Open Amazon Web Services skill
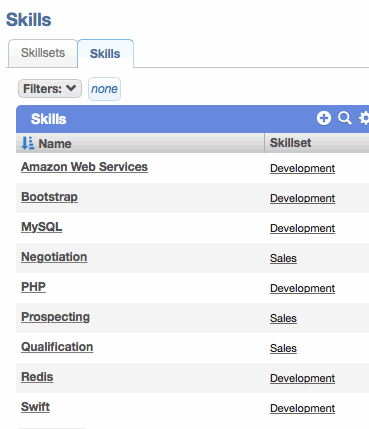Viewport: 369px width, 429px height. (x=84, y=167)
